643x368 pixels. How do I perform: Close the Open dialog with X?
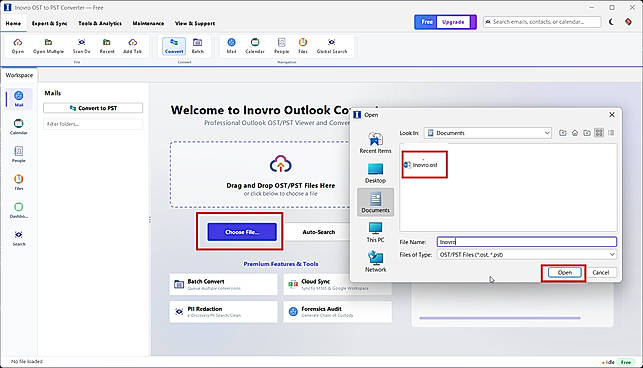pyautogui.click(x=611, y=115)
